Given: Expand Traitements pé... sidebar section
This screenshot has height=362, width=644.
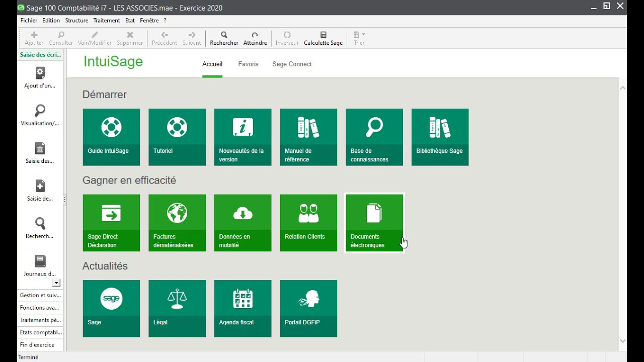Looking at the screenshot, I should coord(40,320).
